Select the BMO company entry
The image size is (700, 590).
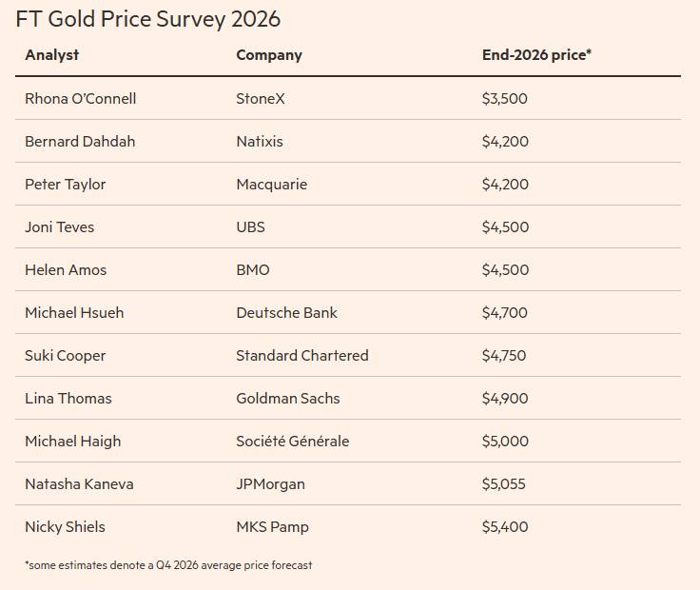[252, 270]
